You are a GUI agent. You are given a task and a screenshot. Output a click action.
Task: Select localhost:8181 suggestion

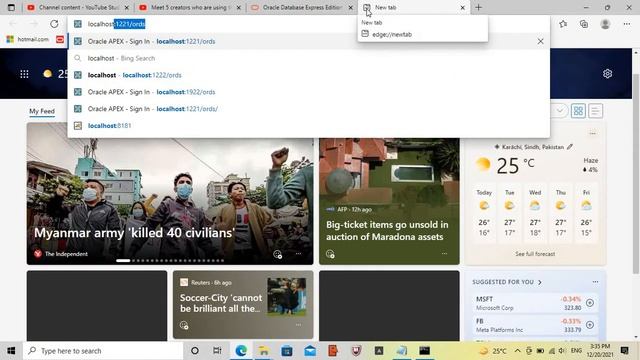pos(309,126)
